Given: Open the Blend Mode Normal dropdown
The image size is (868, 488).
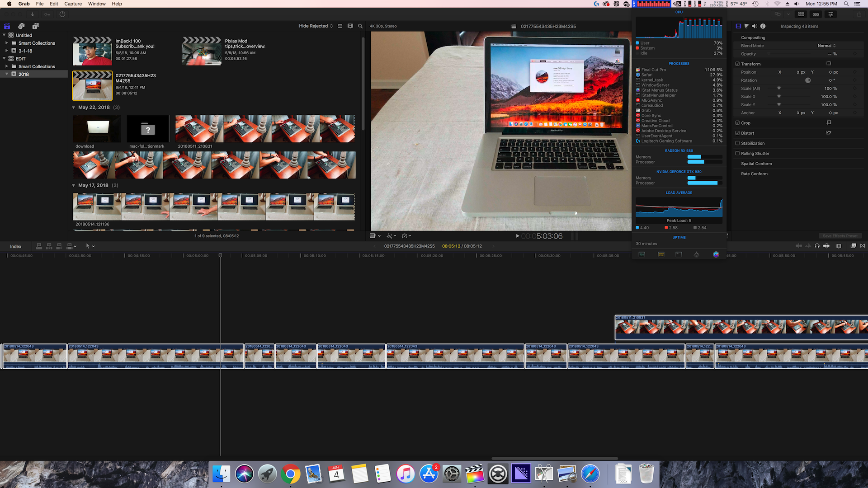Looking at the screenshot, I should pos(826,46).
